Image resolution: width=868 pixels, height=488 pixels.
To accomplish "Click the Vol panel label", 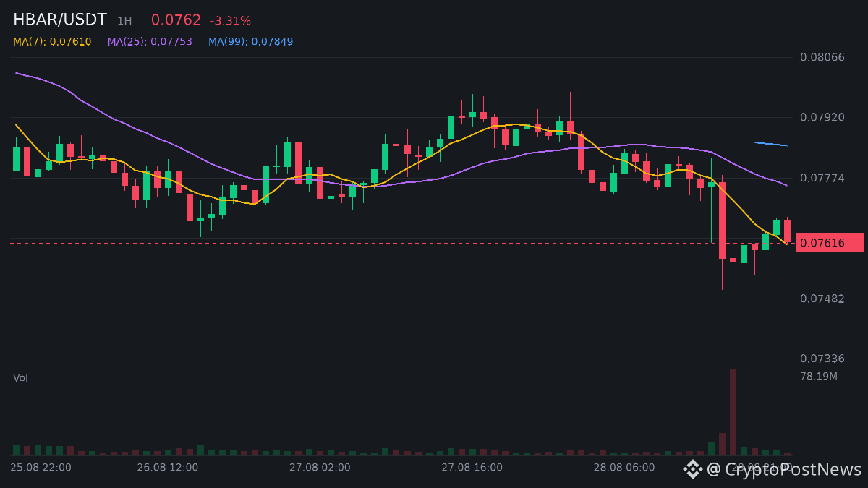I will point(20,378).
